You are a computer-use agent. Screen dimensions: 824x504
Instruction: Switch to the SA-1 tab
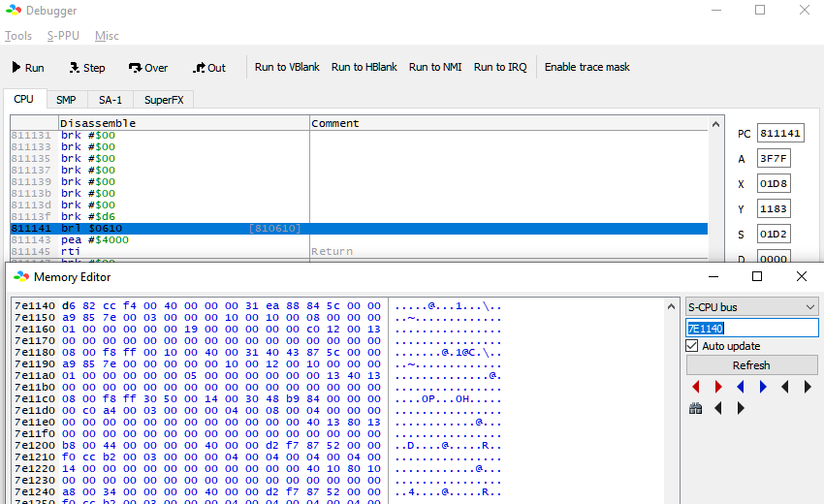(111, 99)
